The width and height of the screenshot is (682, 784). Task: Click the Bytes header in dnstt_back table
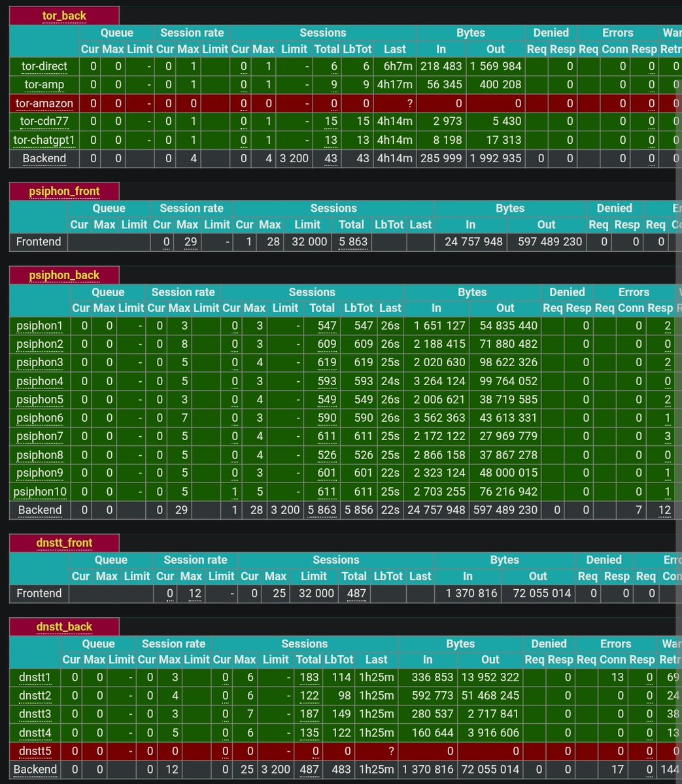pos(460,643)
